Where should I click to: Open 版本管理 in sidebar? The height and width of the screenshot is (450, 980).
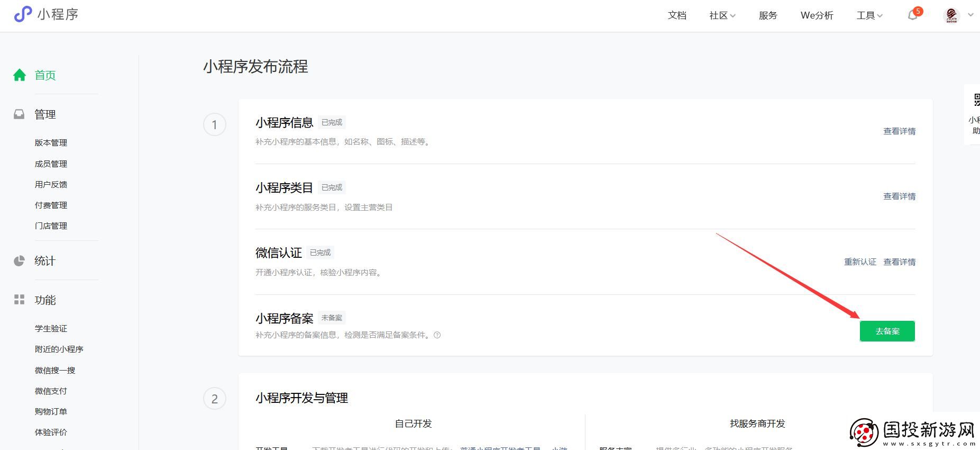pos(51,143)
